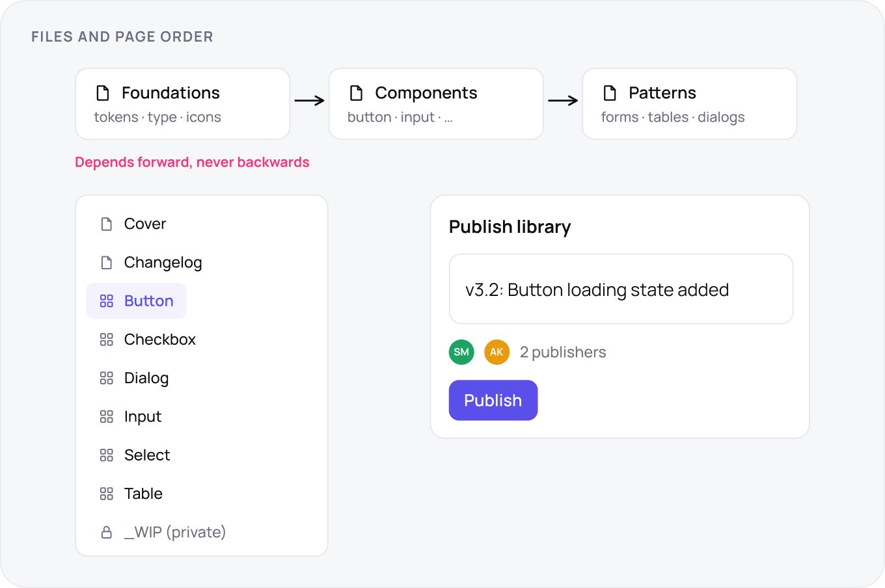Click 'tokens · type · icons' subtitle

(x=157, y=117)
